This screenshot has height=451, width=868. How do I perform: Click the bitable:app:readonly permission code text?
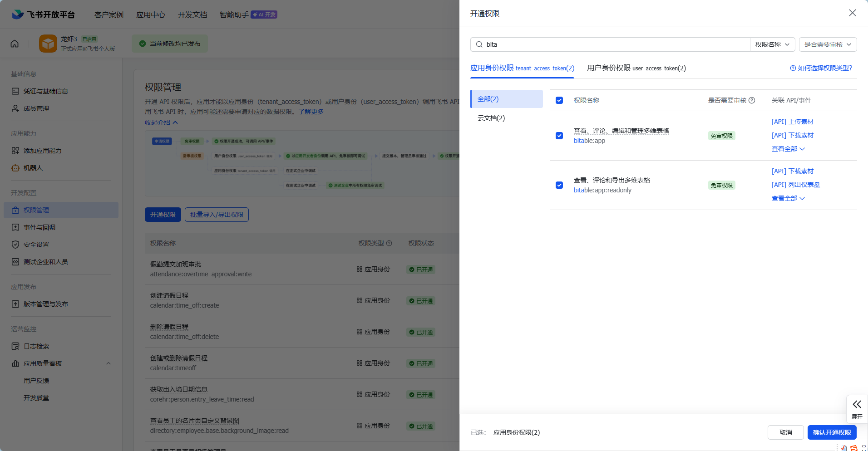pyautogui.click(x=602, y=190)
